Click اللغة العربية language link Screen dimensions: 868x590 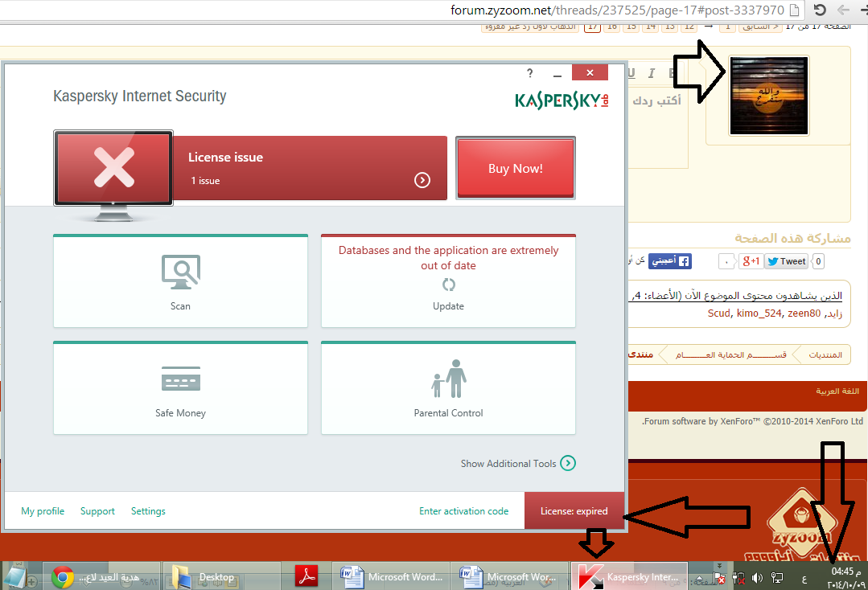coord(837,391)
